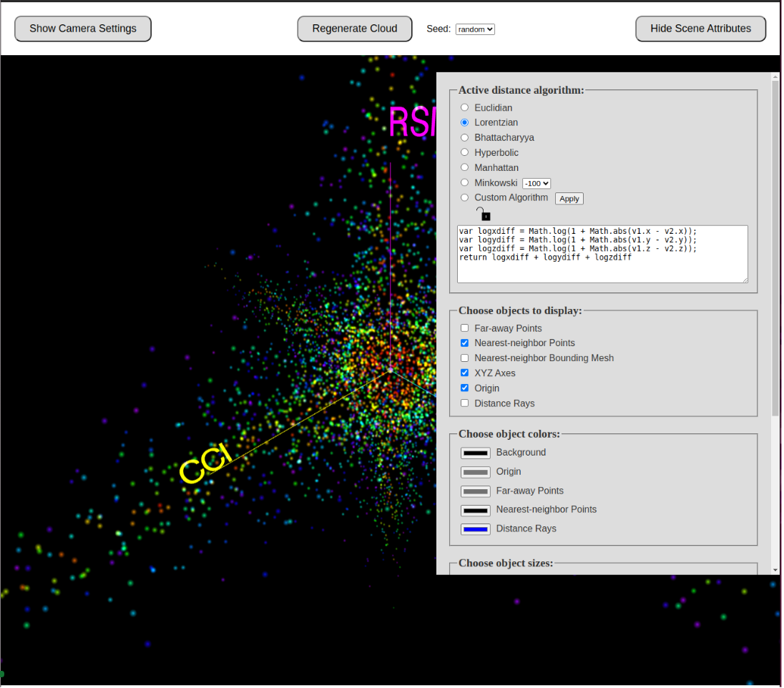
Task: Change the Background color swatch
Action: (476, 453)
